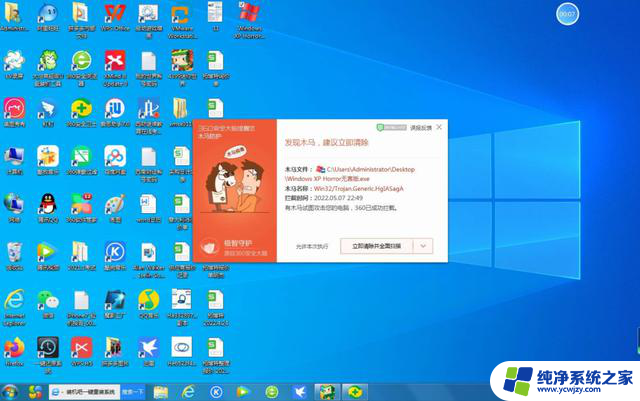This screenshot has height=401, width=640.
Task: Open the QQ Music desktop shortcut
Action: [x=149, y=304]
